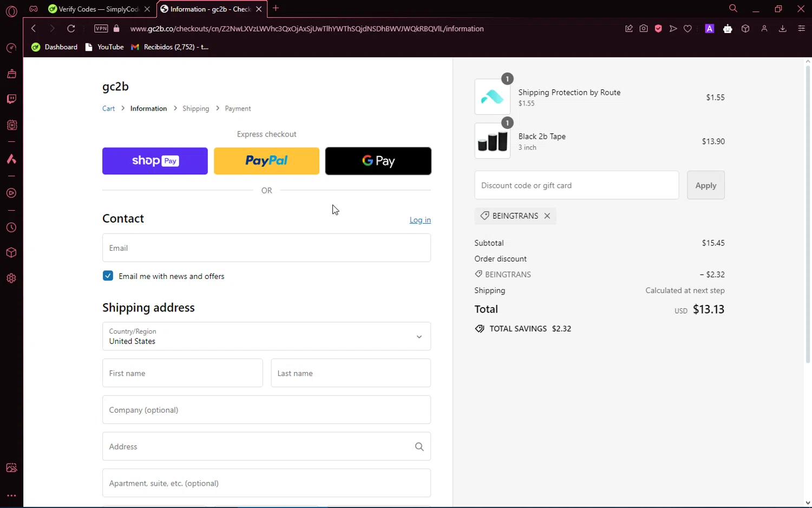812x508 pixels.
Task: Click the send/flow arrow toolbar icon
Action: pos(673,29)
